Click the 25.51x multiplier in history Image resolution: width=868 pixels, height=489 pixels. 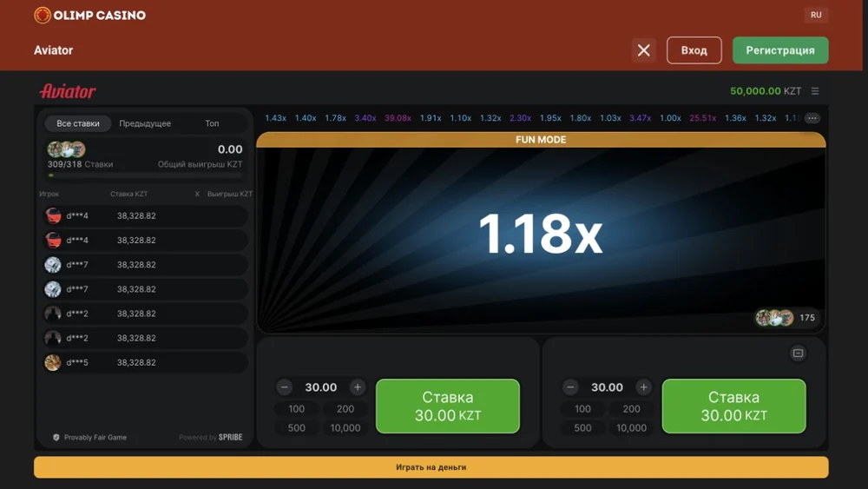pyautogui.click(x=702, y=118)
